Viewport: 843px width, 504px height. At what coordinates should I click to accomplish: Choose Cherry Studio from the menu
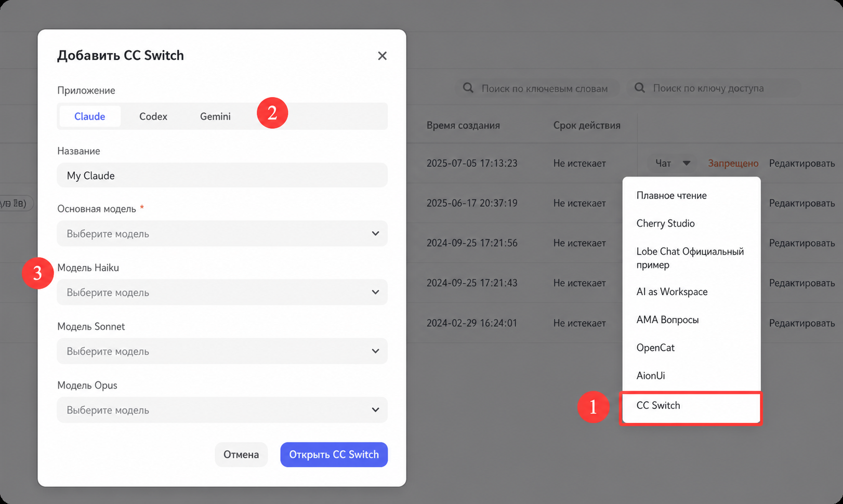tap(692, 223)
